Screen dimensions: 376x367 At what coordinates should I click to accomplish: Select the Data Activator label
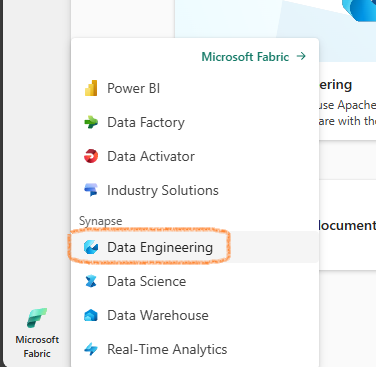click(x=151, y=156)
